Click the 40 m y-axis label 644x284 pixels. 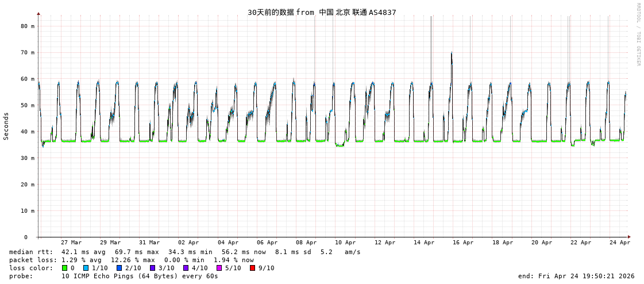click(x=28, y=132)
